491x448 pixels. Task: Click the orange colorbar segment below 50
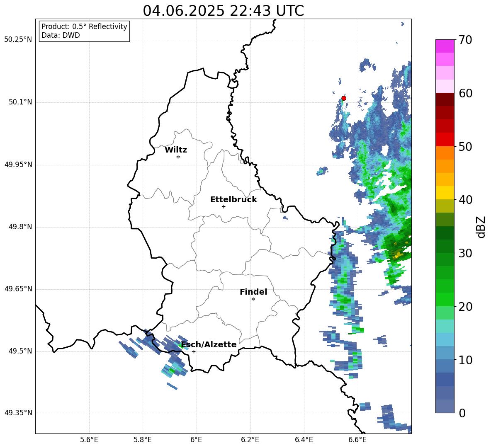point(445,153)
